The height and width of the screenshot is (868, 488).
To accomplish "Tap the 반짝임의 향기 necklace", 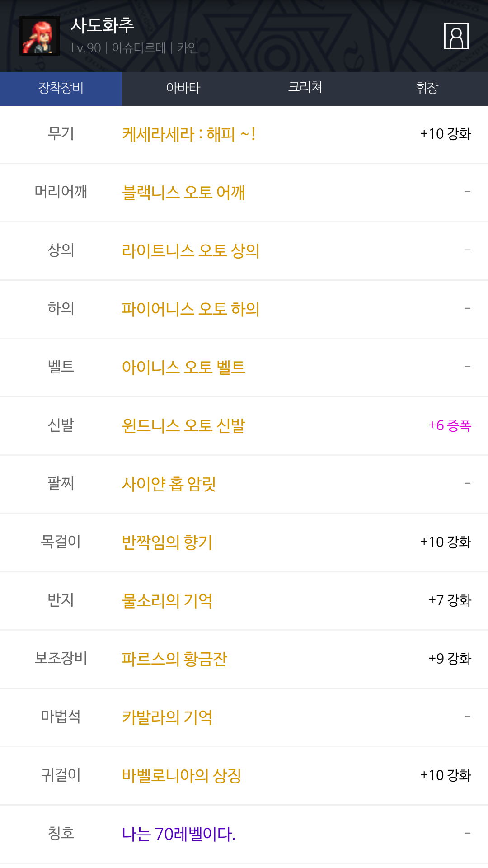I will [167, 542].
